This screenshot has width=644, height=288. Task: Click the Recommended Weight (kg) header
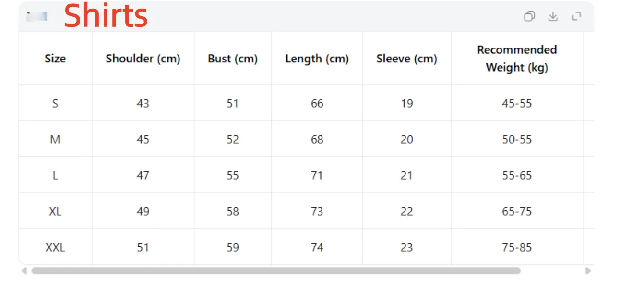coord(517,59)
